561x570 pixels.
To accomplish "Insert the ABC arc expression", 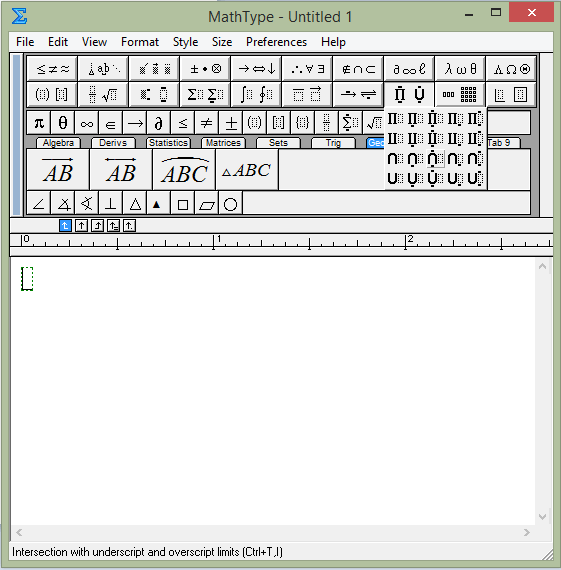I will 184,169.
